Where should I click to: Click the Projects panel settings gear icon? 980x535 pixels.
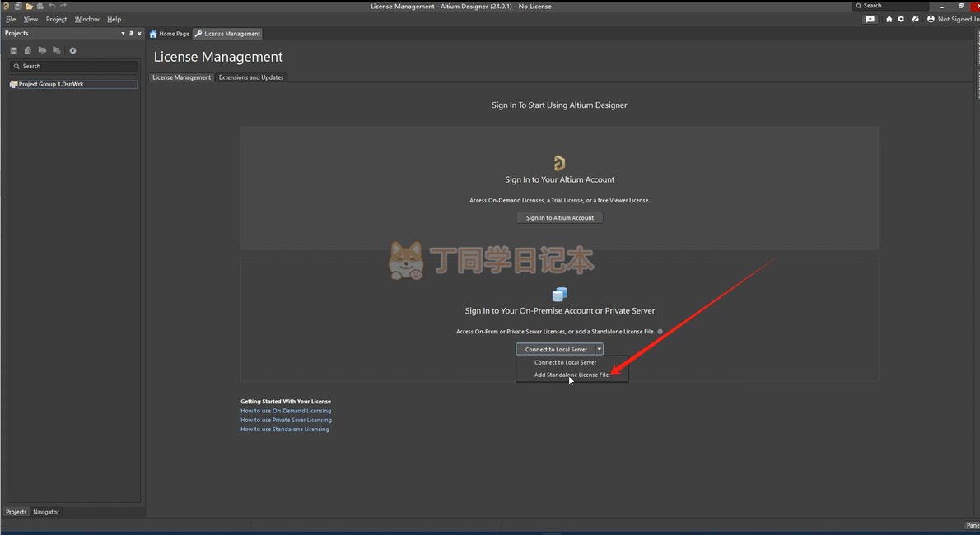tap(72, 51)
